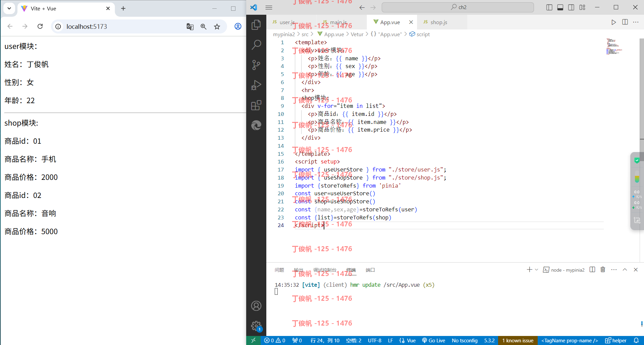View site information icon
This screenshot has width=644, height=345.
coord(58,26)
